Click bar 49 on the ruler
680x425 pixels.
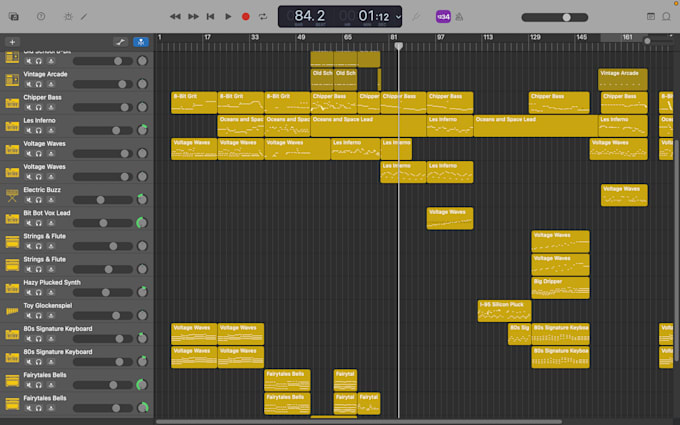[301, 37]
